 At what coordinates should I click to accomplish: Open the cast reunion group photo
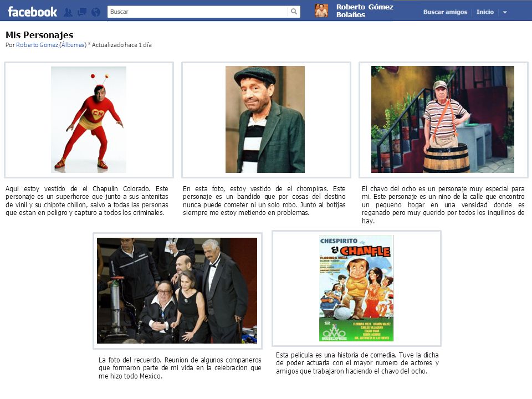(177, 290)
